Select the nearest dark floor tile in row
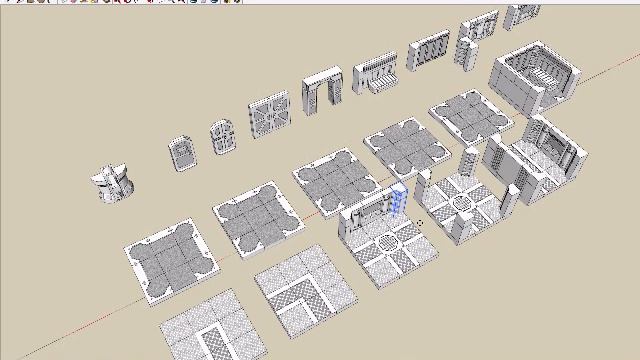 (x=171, y=261)
